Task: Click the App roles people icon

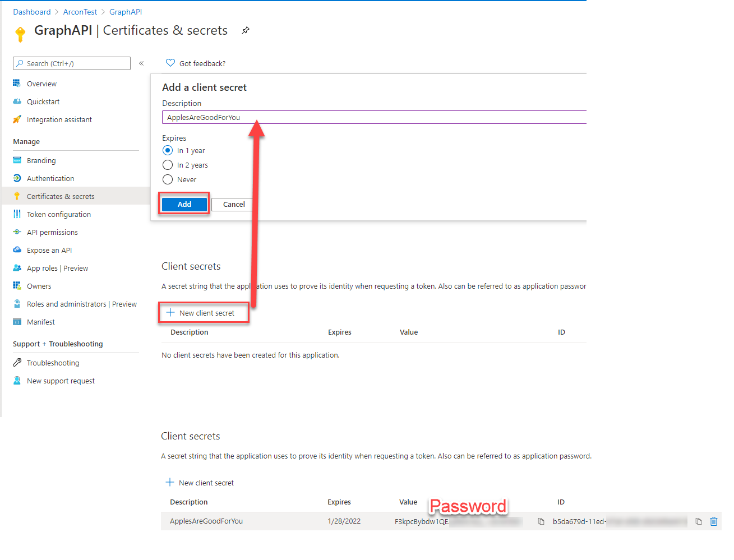Action: tap(17, 268)
